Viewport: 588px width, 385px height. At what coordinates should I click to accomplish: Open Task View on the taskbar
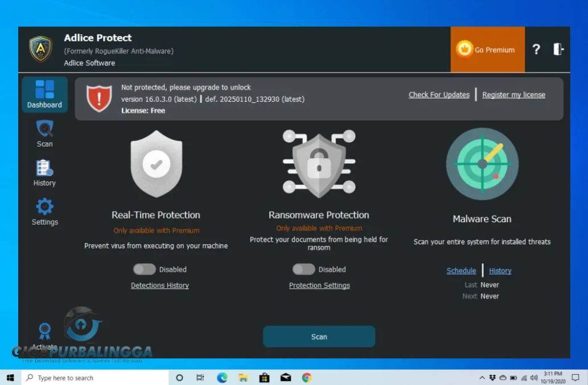point(200,378)
